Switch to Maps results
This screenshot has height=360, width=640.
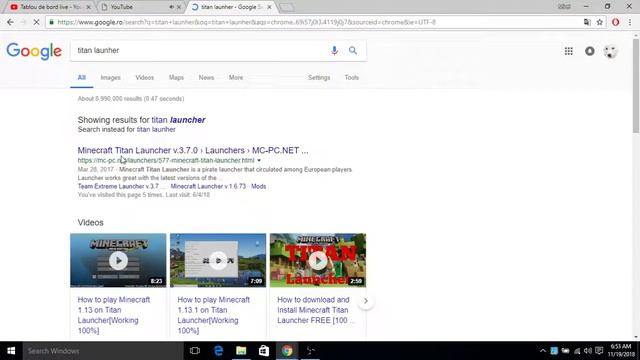click(176, 78)
